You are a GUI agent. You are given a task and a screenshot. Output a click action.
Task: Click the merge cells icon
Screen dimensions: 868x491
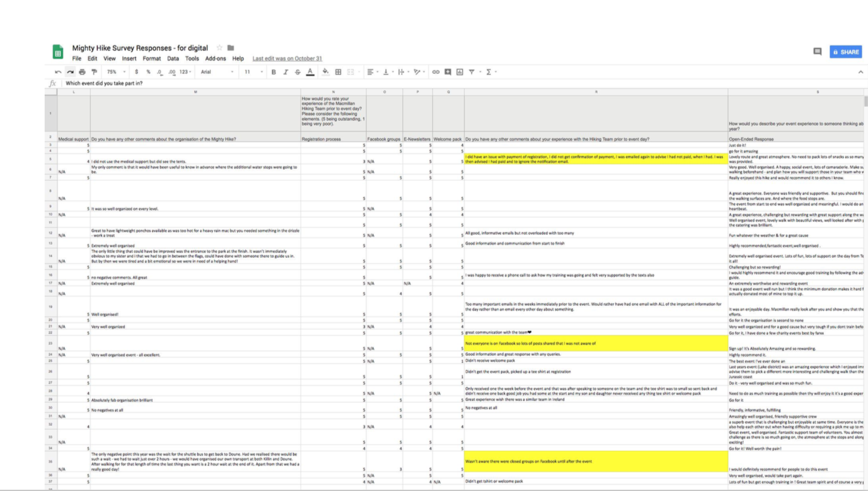coord(350,72)
